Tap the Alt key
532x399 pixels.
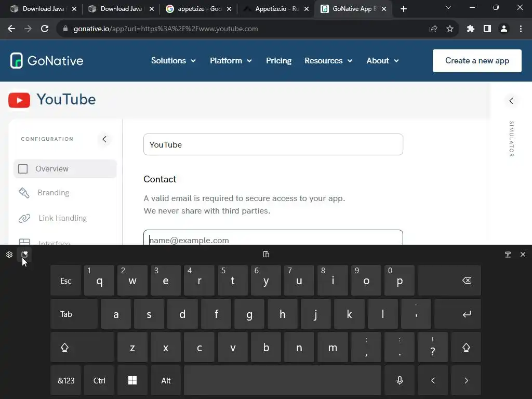pos(166,380)
